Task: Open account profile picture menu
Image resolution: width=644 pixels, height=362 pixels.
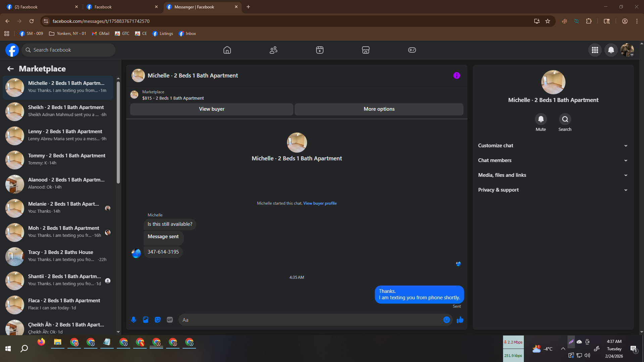Action: tap(627, 50)
